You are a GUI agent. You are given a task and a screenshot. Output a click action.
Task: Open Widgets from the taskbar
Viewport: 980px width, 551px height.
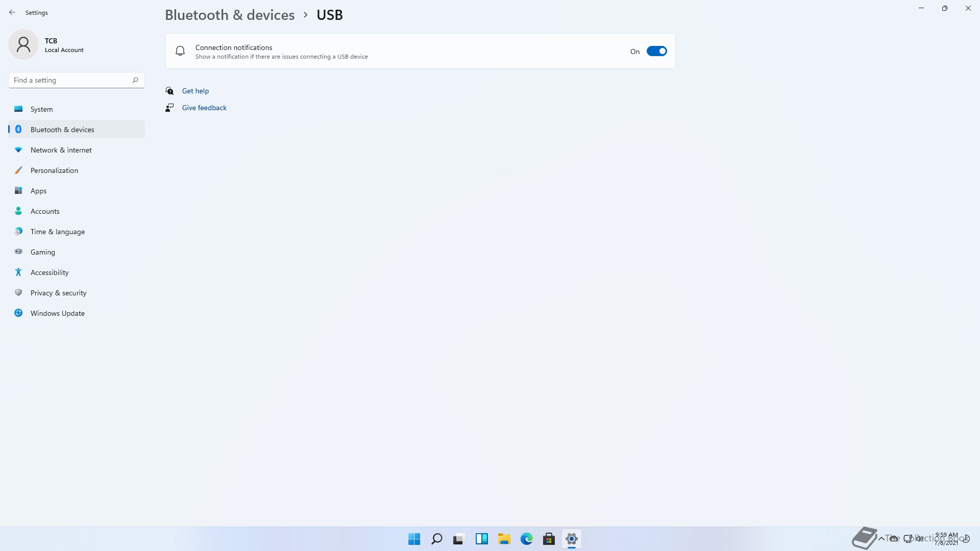click(481, 539)
